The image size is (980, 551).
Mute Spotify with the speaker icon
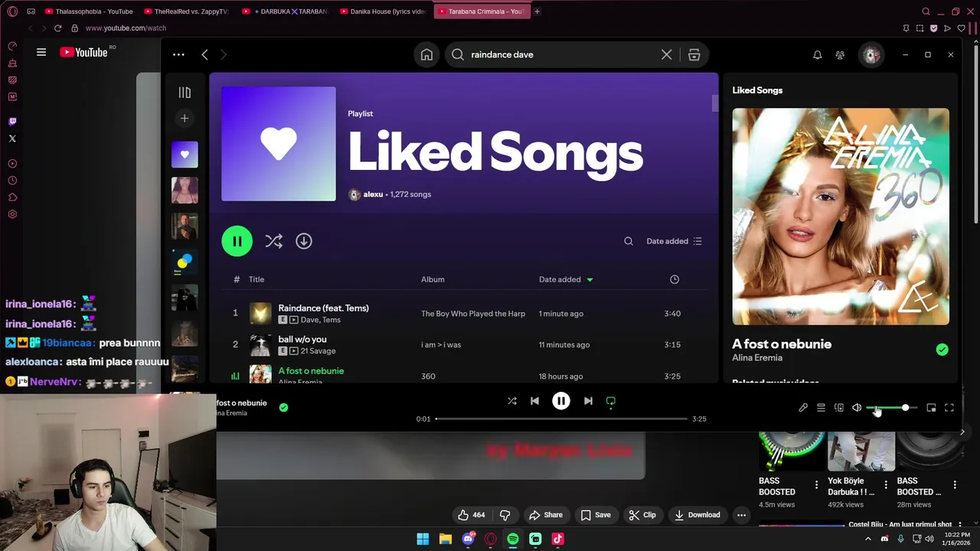tap(857, 408)
